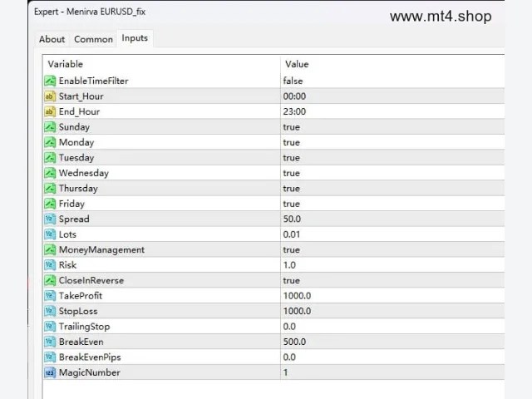Switch to the Common tab
Screen dimensions: 532x399
point(93,39)
